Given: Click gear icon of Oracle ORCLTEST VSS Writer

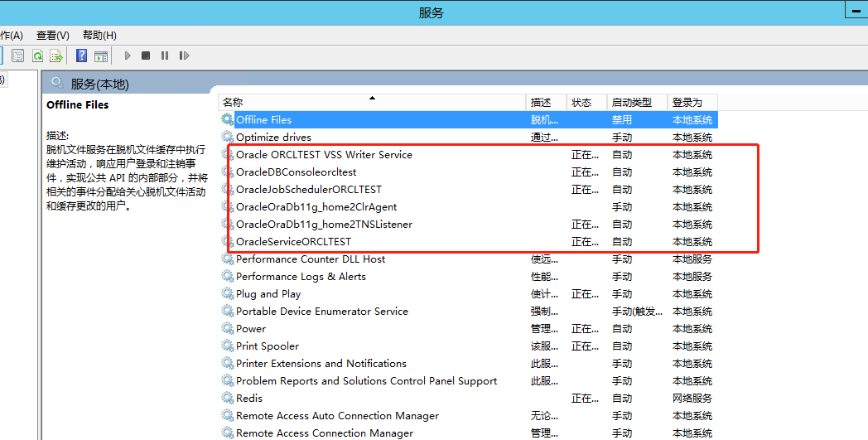Looking at the screenshot, I should point(227,154).
